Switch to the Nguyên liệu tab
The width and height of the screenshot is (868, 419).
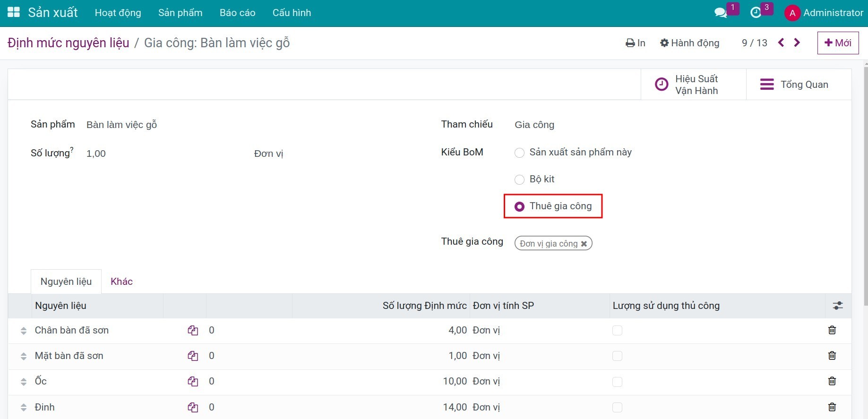click(66, 282)
